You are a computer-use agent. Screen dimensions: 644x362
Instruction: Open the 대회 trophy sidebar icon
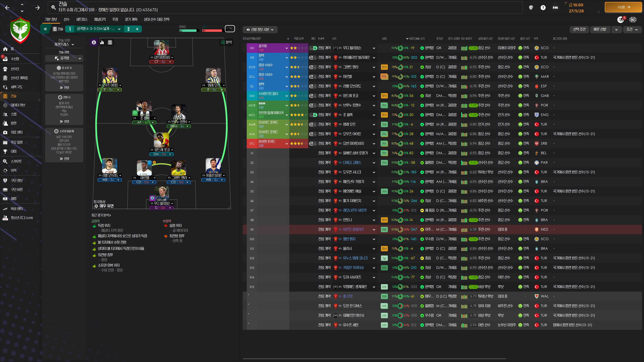pos(5,151)
